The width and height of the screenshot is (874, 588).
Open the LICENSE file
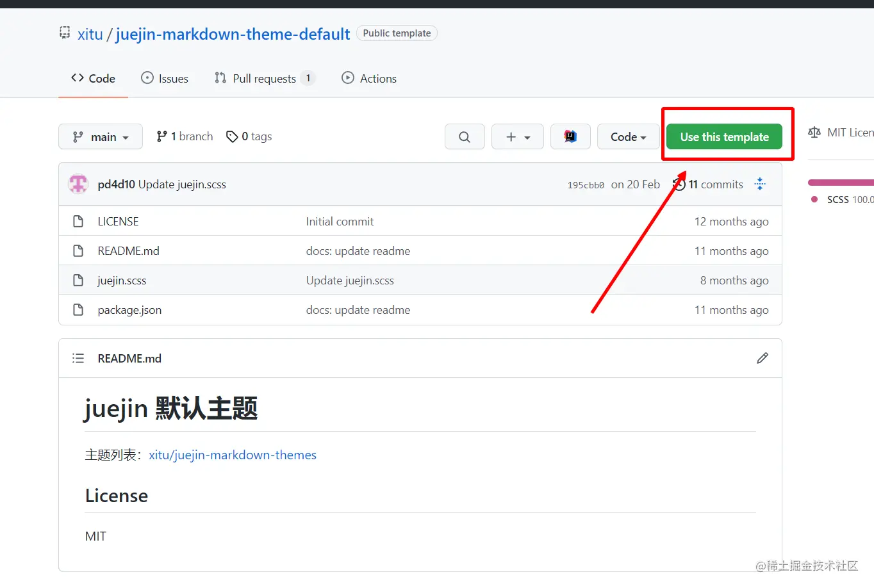(x=118, y=221)
